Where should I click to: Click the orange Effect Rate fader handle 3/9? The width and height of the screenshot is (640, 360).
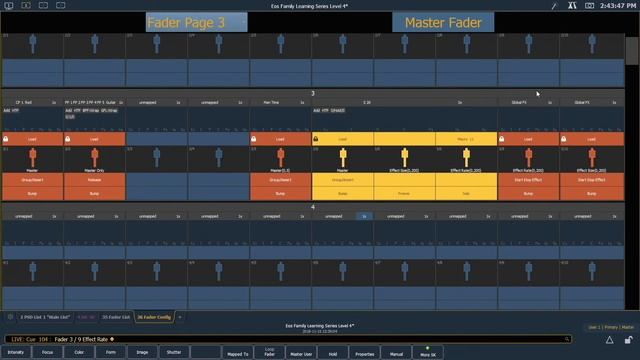(529, 158)
